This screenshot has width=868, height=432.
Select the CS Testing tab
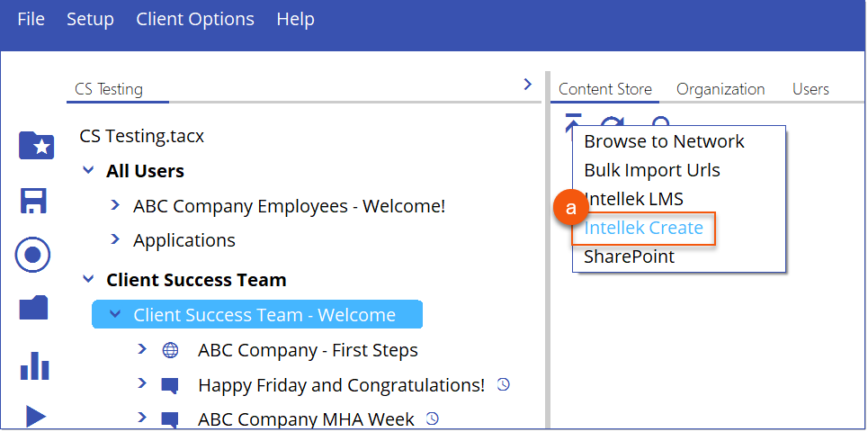pos(109,89)
